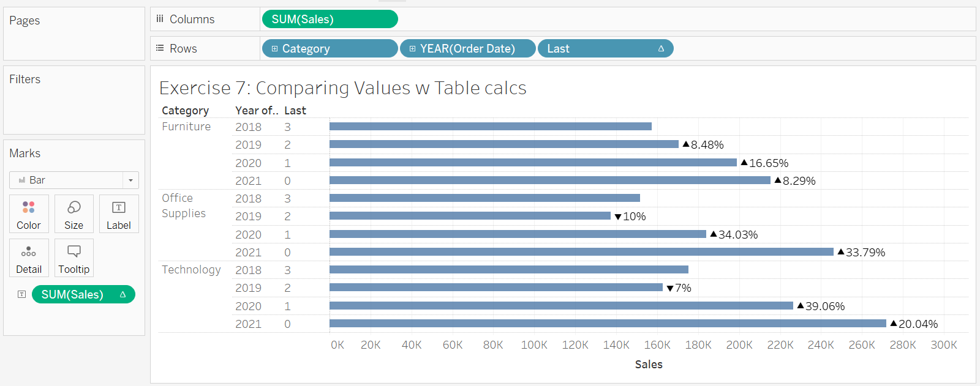The width and height of the screenshot is (980, 386).
Task: Open the Tooltip marks card
Action: (x=73, y=258)
